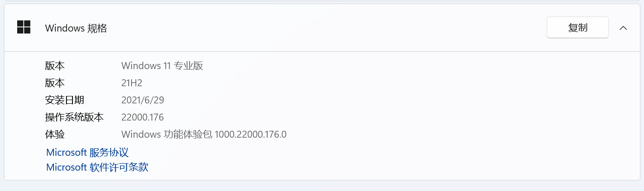Click the 操作系统版本 label
This screenshot has width=644, height=191.
tap(74, 117)
